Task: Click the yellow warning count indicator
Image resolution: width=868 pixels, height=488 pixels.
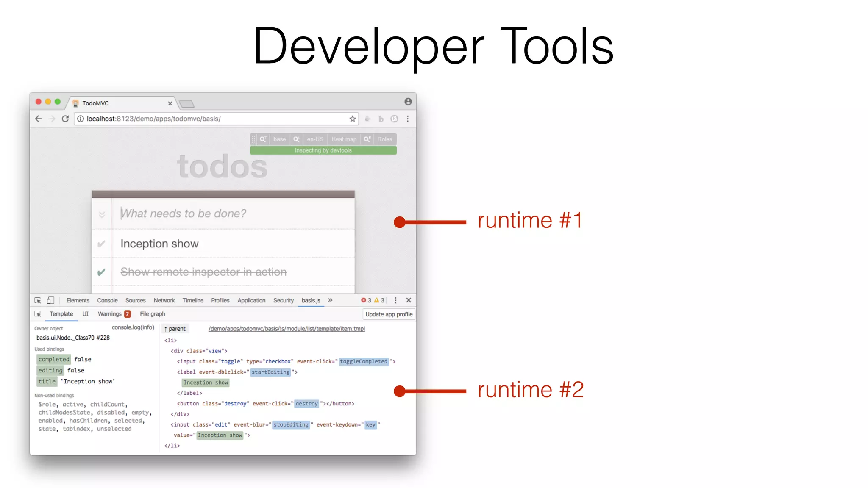Action: tap(379, 300)
